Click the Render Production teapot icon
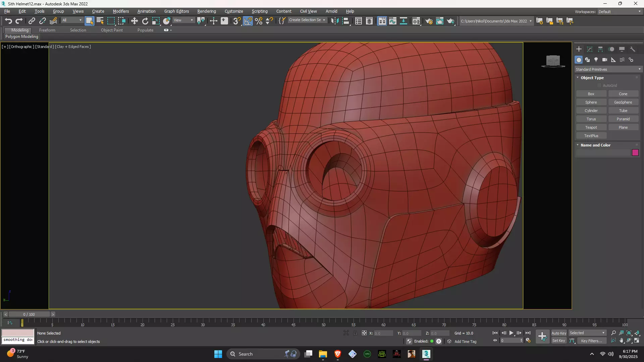The height and width of the screenshot is (362, 644). tap(450, 21)
